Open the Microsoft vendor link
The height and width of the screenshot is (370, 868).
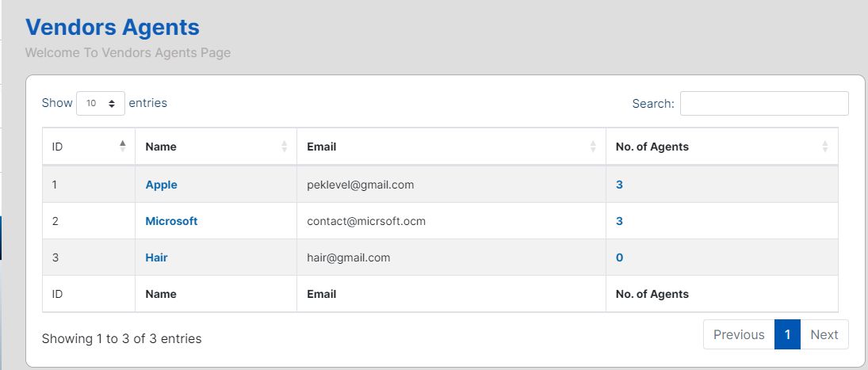click(x=171, y=221)
